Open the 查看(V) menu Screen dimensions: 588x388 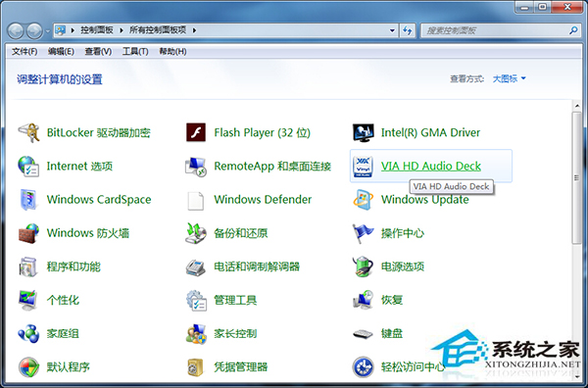point(98,51)
